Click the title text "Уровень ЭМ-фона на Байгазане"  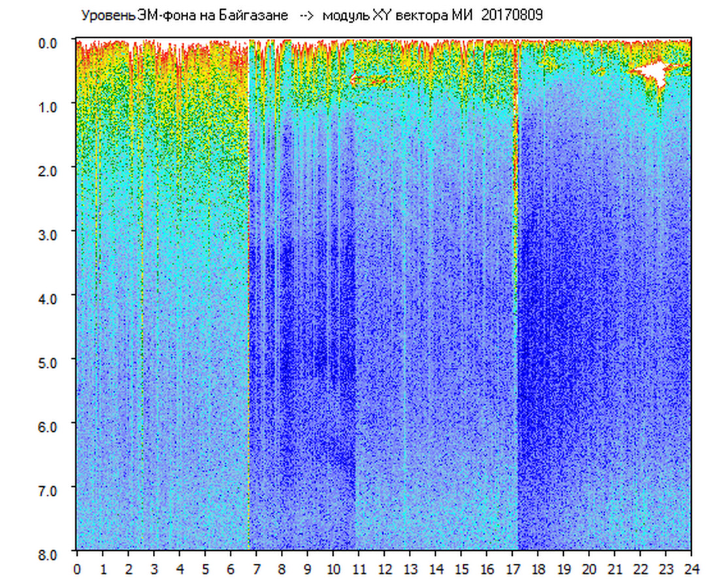pyautogui.click(x=184, y=16)
